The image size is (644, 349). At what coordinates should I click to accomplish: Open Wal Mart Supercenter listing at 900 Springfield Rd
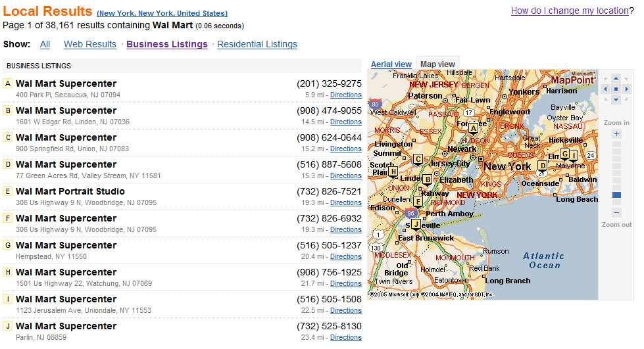[66, 137]
